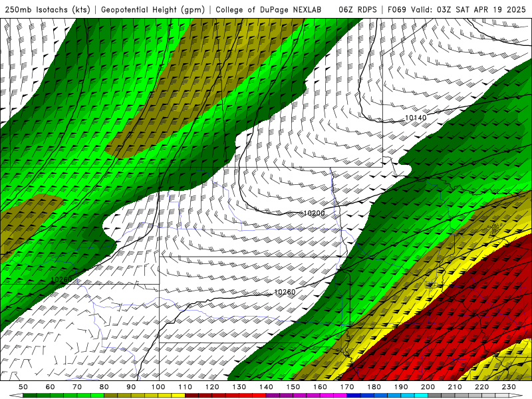532x399 pixels.
Task: Click the "College of DuPage NEXLAB" header text
Action: point(268,9)
